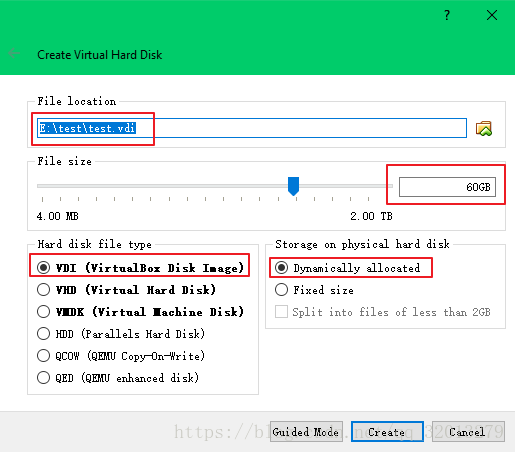Click the 2.00 TB maximum size label
515x452 pixels.
tap(371, 216)
